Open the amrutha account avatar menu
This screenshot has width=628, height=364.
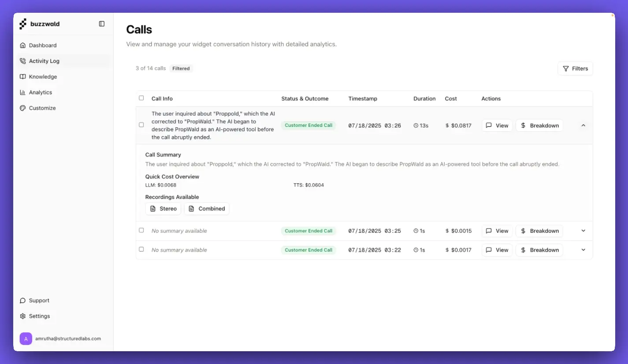point(26,338)
